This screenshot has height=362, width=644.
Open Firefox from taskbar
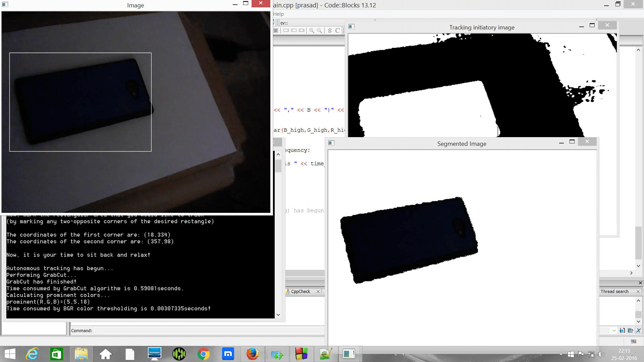point(252,354)
